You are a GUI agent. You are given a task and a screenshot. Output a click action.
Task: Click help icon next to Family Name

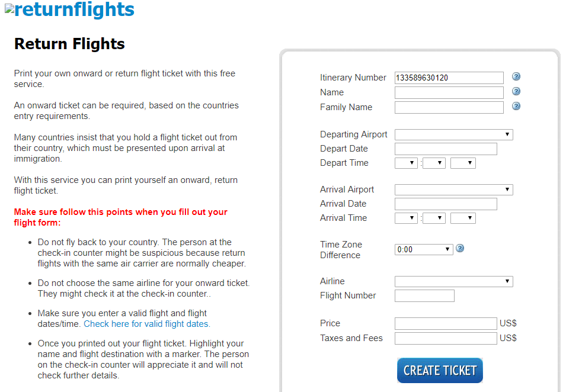516,107
